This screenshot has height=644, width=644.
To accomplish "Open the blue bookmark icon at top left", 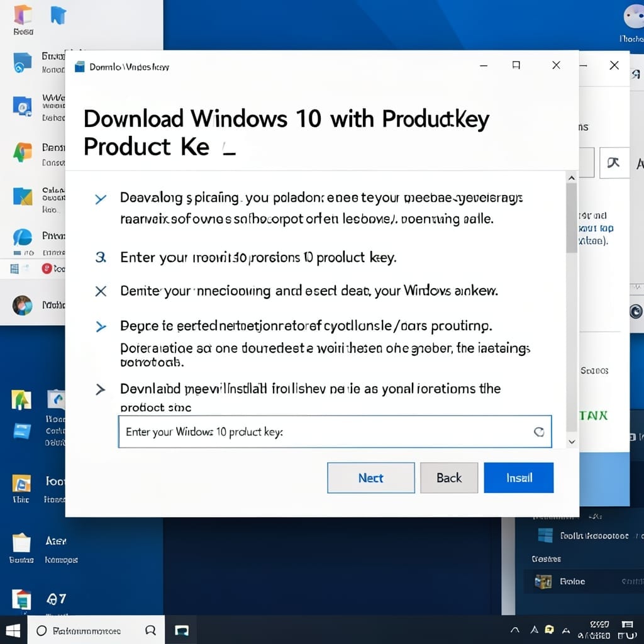I will click(58, 15).
